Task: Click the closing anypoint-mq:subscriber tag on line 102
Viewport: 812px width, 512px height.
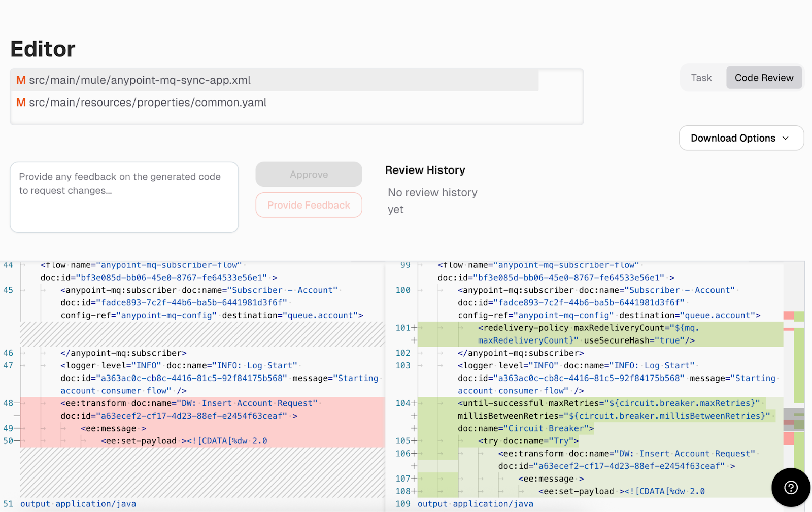Action: pyautogui.click(x=521, y=353)
